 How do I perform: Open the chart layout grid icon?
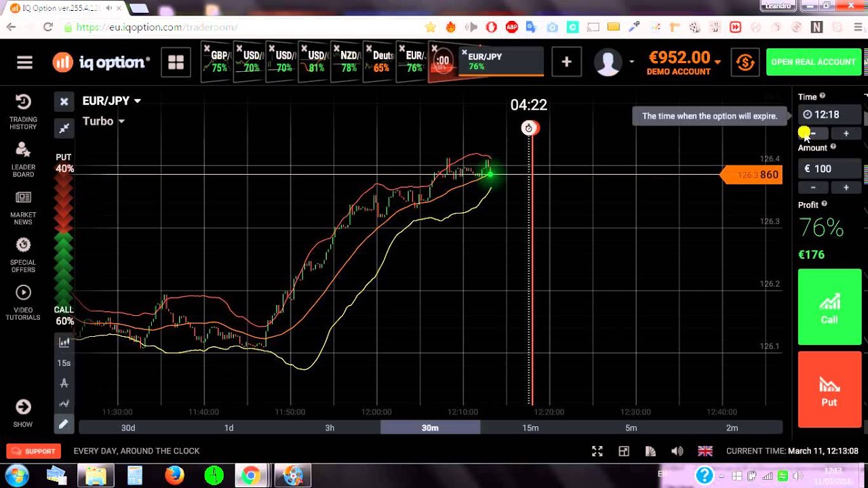(624, 451)
